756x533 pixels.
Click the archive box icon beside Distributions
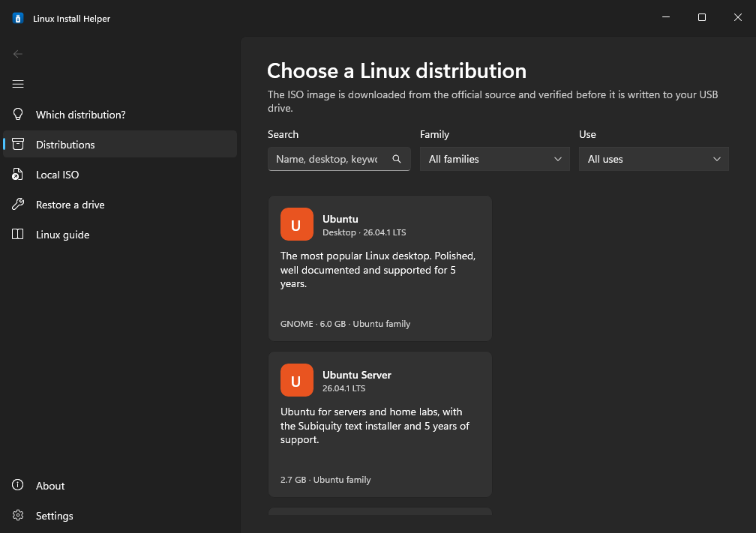coord(18,144)
